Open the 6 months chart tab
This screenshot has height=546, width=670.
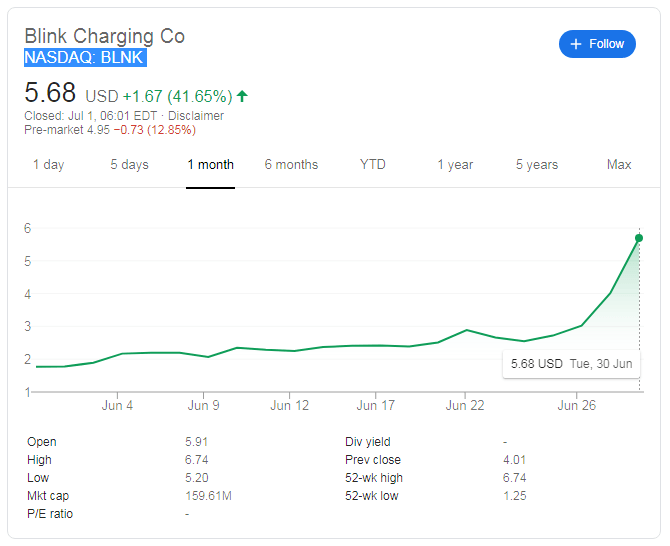click(x=291, y=164)
